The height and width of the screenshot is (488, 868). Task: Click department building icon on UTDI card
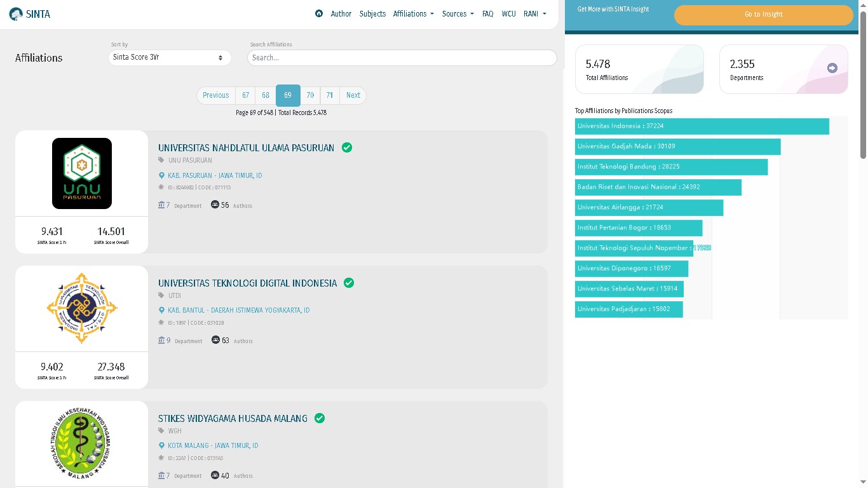coord(161,341)
